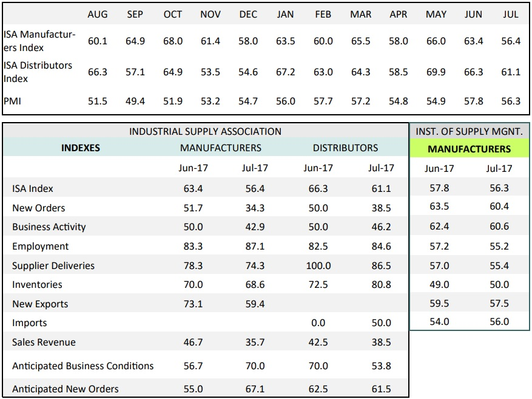Select ISA Distributors Index value for JAN, 67.2
This screenshot has height=399, width=532.
285,72
